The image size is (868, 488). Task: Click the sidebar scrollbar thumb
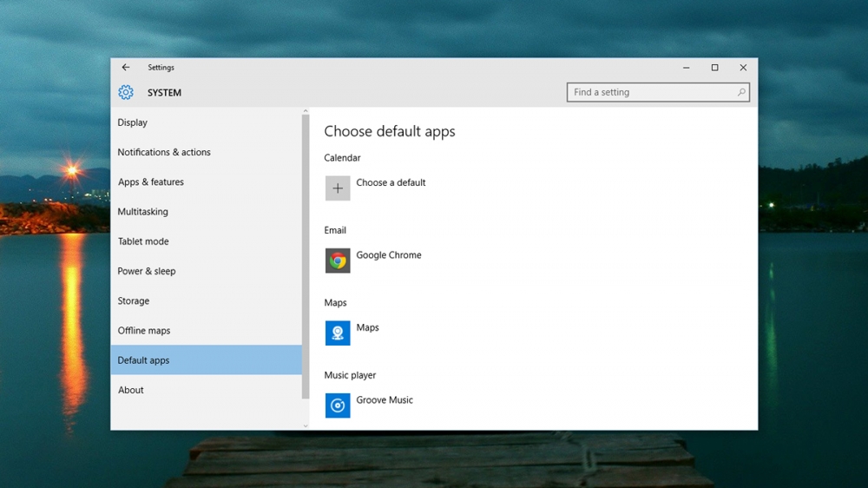click(306, 256)
